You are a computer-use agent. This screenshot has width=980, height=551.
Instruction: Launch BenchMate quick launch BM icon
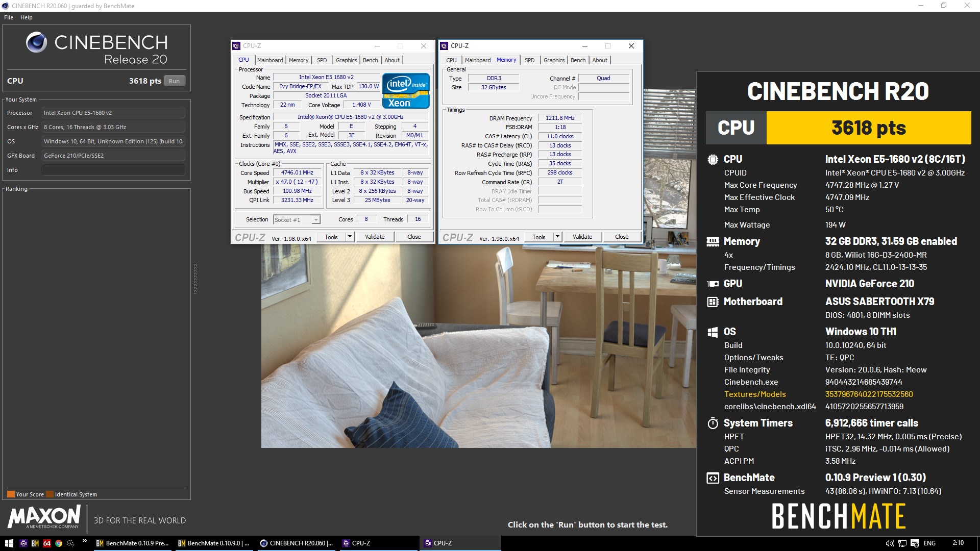[x=35, y=543]
